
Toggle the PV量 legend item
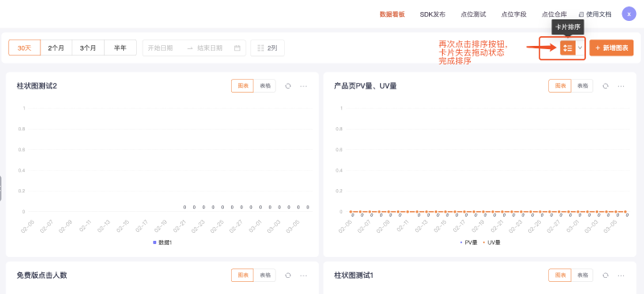coord(469,242)
